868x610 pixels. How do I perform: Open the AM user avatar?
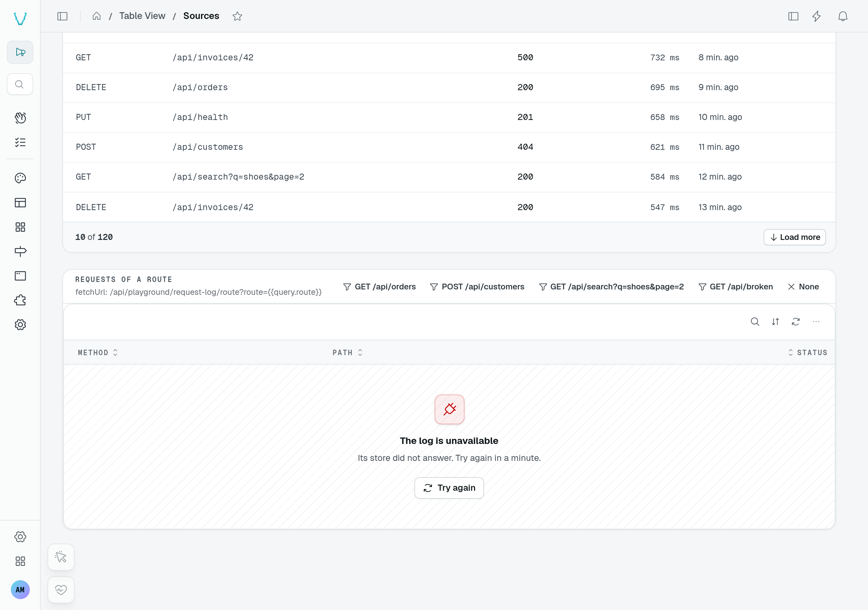(x=20, y=590)
